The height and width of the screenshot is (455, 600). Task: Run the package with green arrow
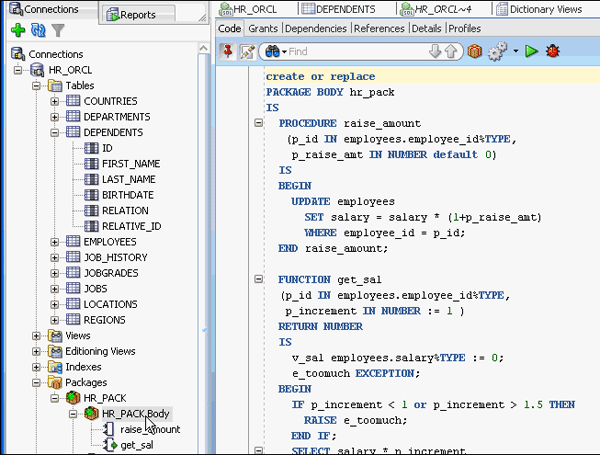[532, 51]
